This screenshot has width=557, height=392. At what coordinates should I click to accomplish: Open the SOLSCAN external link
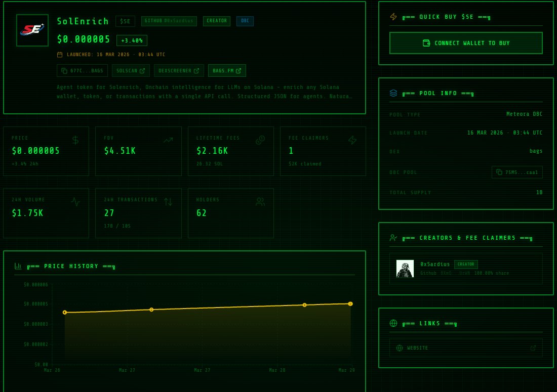[131, 71]
